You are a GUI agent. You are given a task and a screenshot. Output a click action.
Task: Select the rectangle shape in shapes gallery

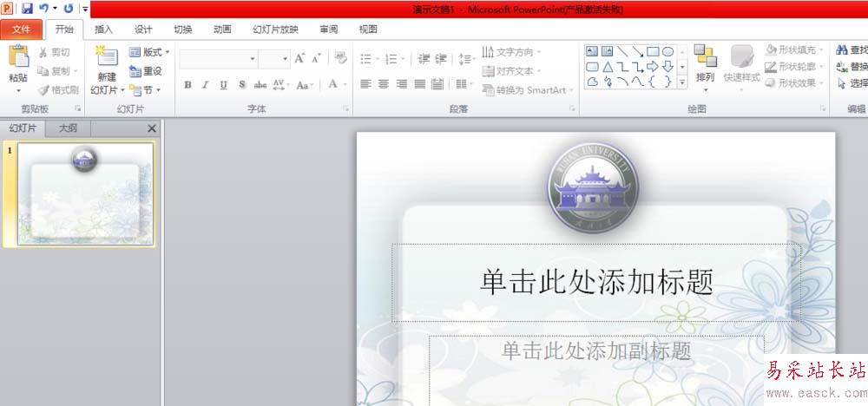(x=654, y=51)
